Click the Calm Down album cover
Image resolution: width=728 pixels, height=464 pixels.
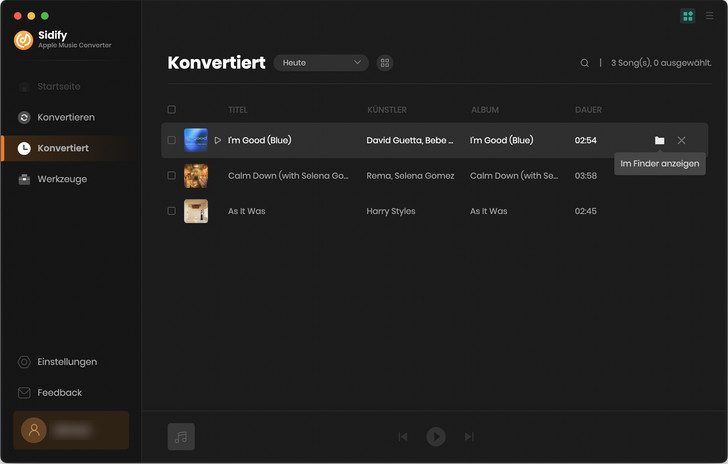196,176
